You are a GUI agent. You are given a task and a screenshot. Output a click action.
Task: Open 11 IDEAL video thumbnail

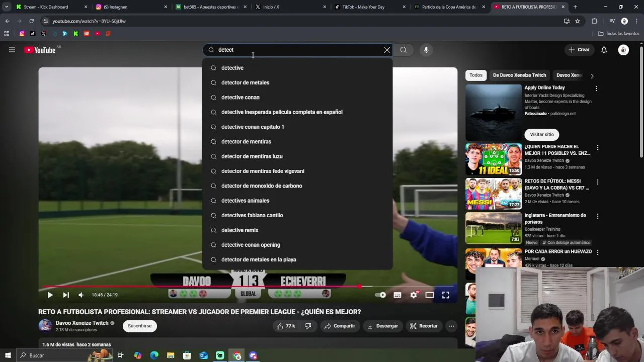[494, 159]
